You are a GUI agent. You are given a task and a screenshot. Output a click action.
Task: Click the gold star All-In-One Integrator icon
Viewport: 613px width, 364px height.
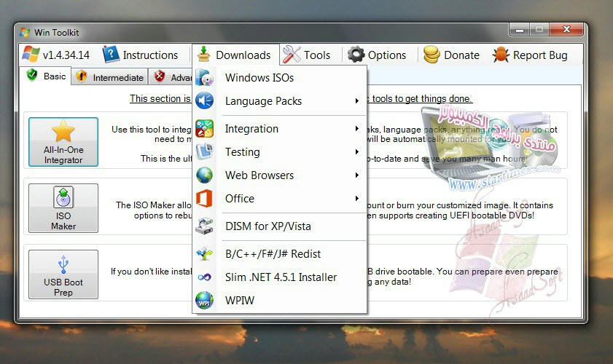tap(63, 131)
